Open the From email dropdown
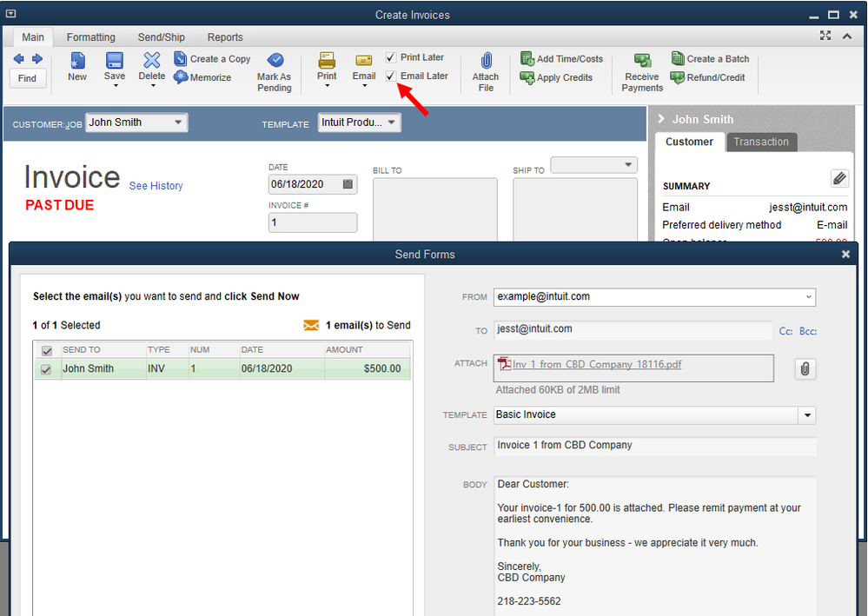 click(809, 296)
